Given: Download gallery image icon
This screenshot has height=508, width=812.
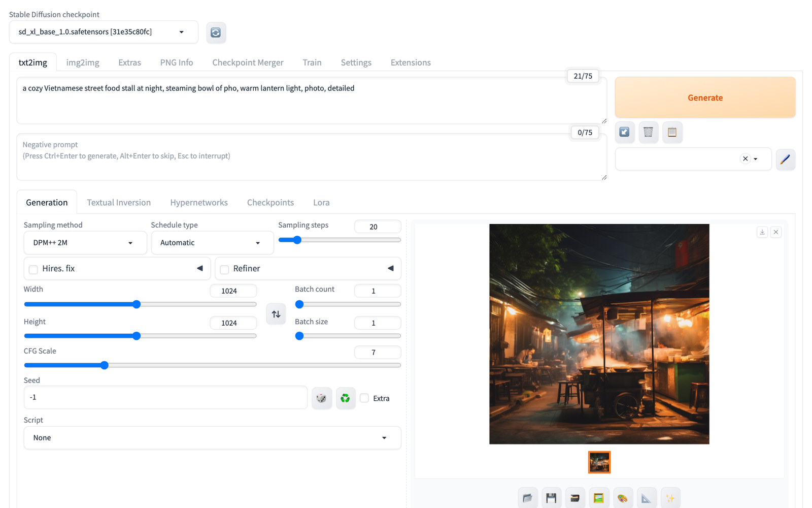Looking at the screenshot, I should [x=762, y=232].
